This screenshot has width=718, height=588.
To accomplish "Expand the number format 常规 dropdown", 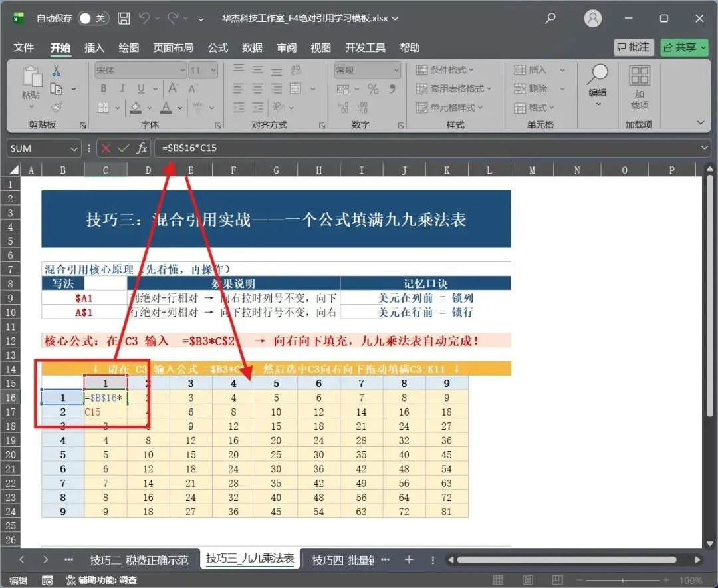I will (396, 70).
